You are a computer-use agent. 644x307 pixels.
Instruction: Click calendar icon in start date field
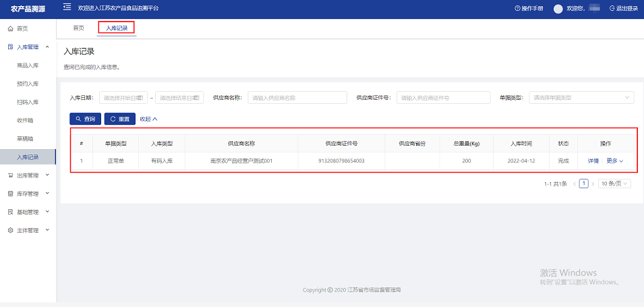pos(141,98)
